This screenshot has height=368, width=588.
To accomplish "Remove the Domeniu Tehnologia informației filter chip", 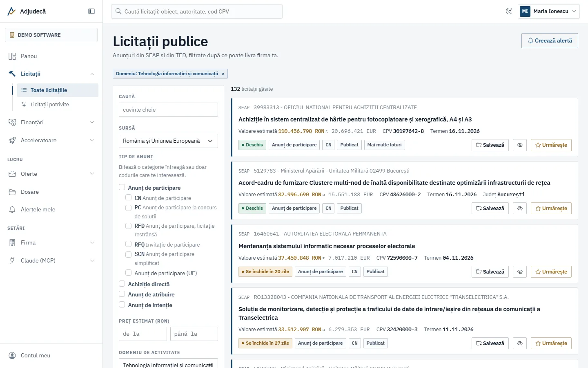I will [x=223, y=74].
